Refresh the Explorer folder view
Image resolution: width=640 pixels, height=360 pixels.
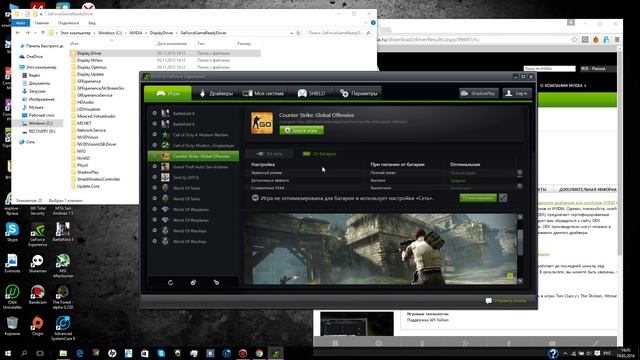point(298,33)
